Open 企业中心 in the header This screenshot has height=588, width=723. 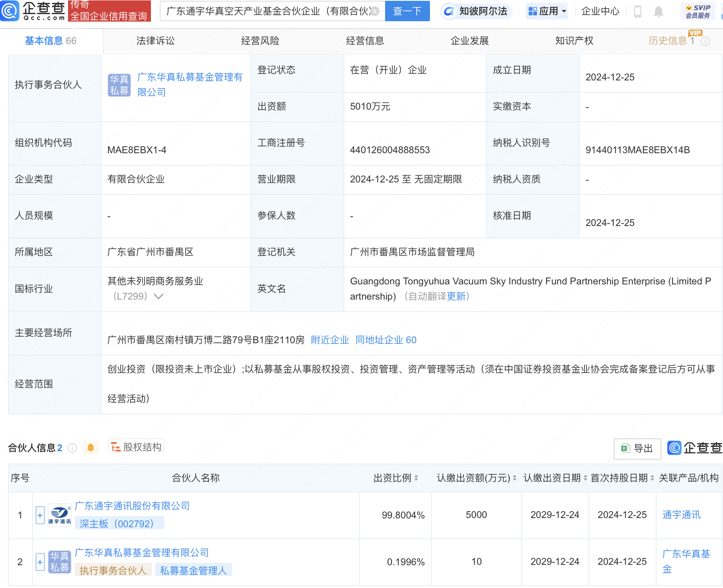coord(600,11)
